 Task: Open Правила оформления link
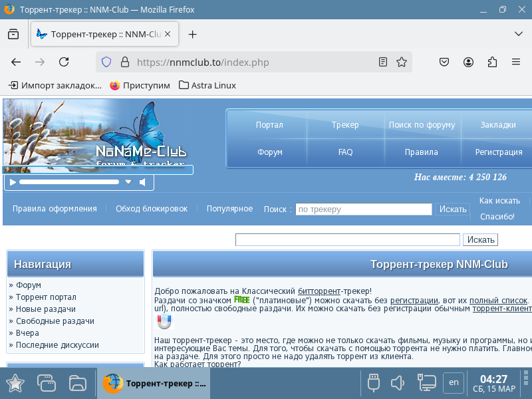point(55,209)
